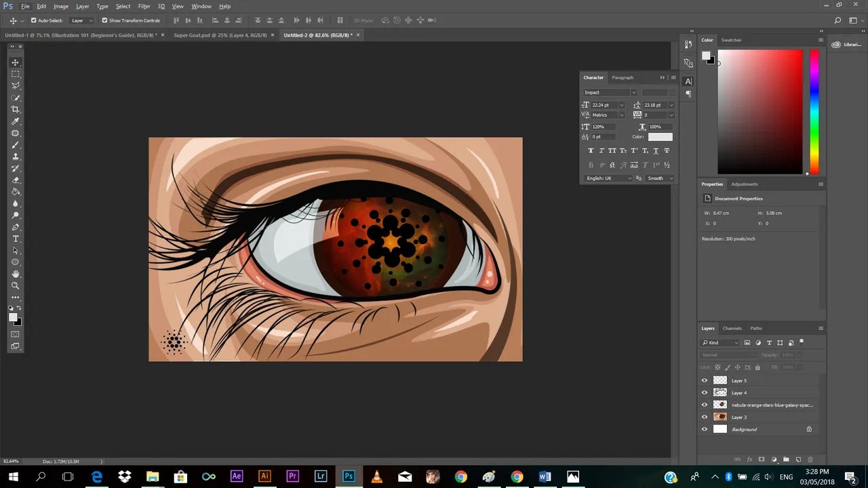Viewport: 868px width, 488px height.
Task: Click the foreground color swatch in toolbox
Action: click(x=13, y=317)
